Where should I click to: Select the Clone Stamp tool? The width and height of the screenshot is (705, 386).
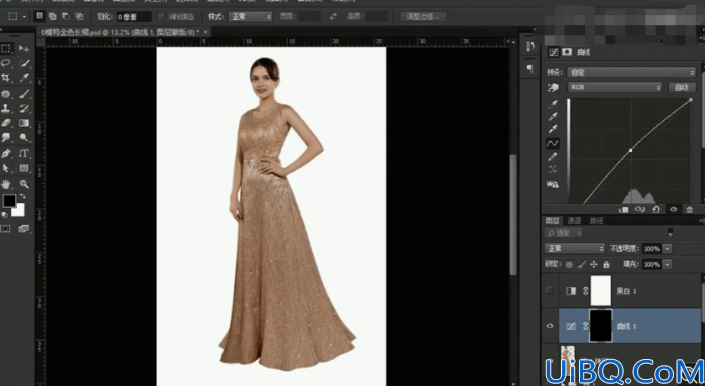pyautogui.click(x=6, y=108)
